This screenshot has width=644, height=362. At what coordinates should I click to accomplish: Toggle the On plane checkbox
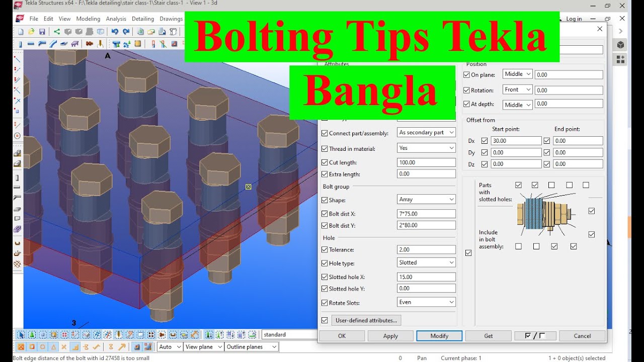466,75
